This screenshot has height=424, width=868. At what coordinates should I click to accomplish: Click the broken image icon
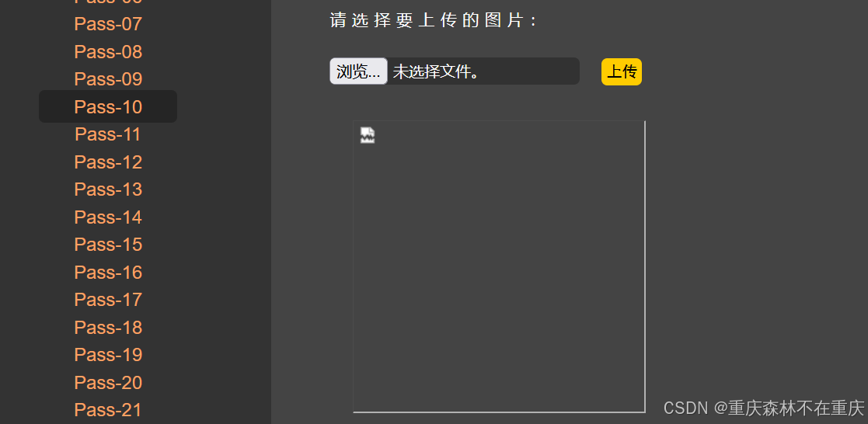tap(368, 135)
